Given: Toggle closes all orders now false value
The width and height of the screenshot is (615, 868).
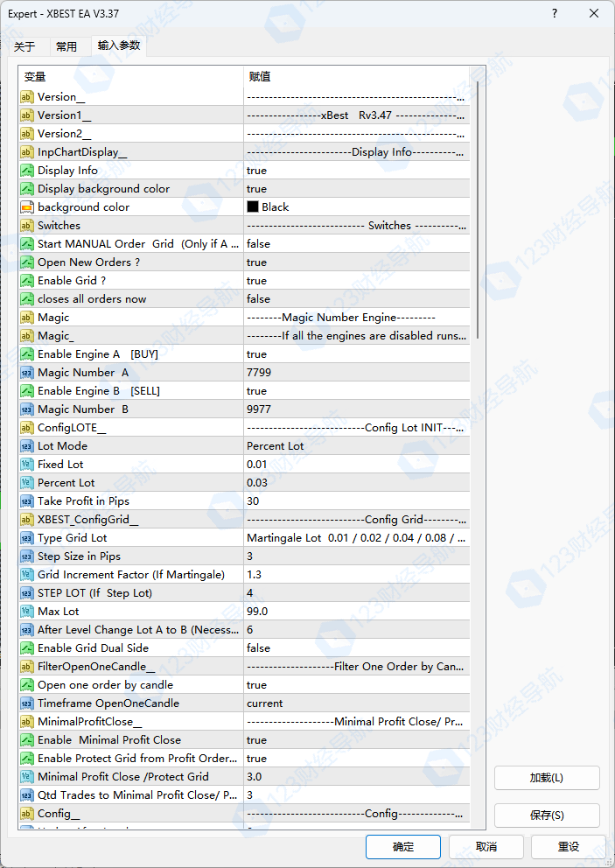Looking at the screenshot, I should click(x=356, y=299).
